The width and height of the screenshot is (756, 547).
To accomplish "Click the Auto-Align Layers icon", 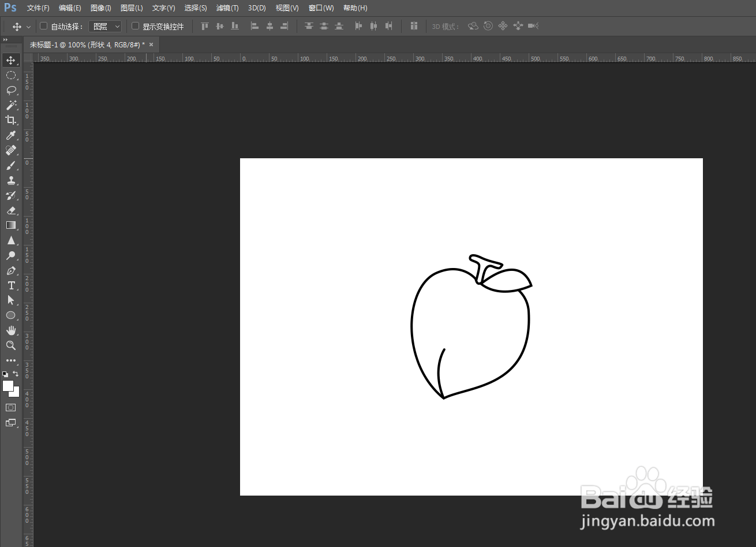I will click(x=414, y=26).
